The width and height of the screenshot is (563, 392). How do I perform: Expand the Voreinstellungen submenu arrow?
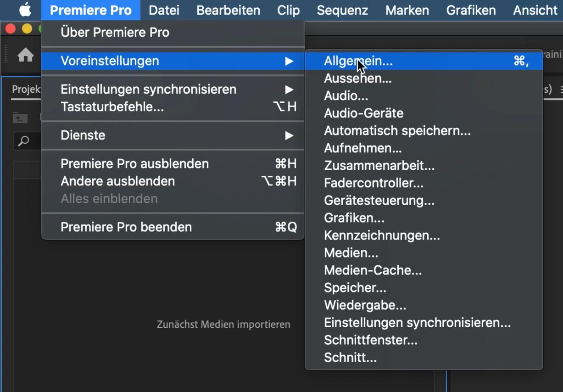coord(289,61)
